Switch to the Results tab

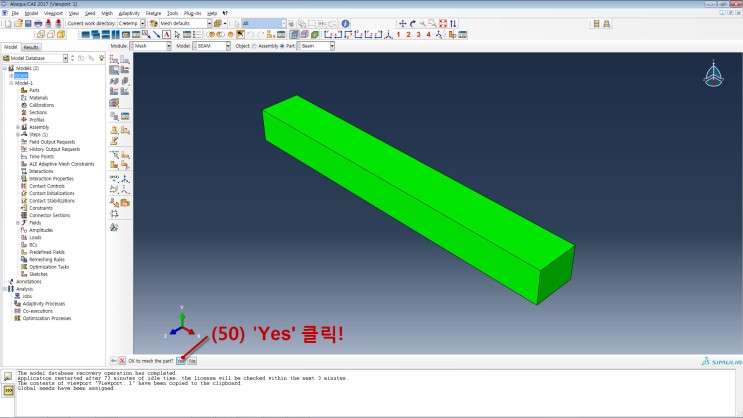(x=31, y=47)
